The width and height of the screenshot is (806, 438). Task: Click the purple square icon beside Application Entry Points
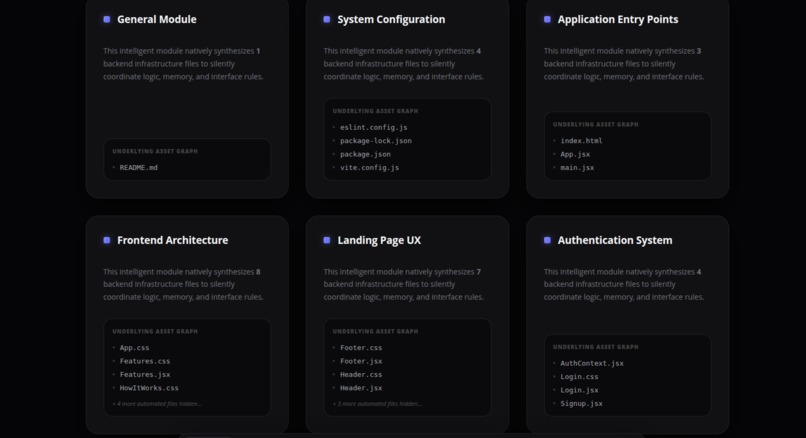(x=547, y=20)
